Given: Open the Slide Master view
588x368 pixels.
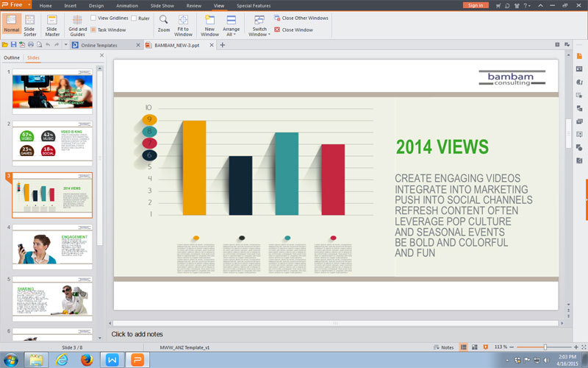Looking at the screenshot, I should tap(52, 24).
